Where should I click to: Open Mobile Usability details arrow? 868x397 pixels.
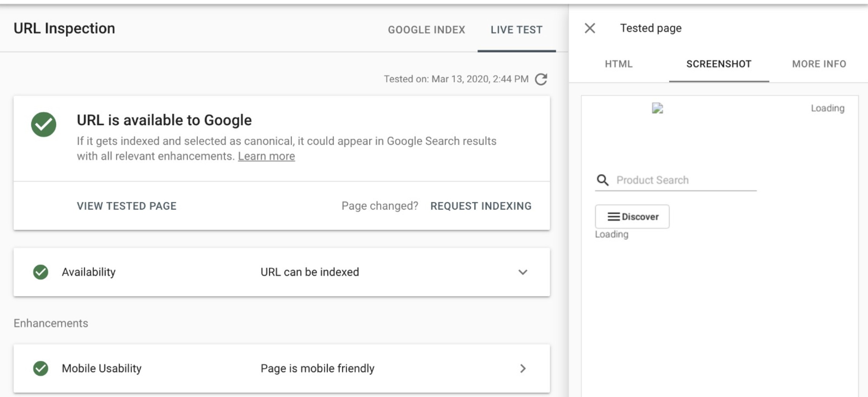[x=523, y=368]
